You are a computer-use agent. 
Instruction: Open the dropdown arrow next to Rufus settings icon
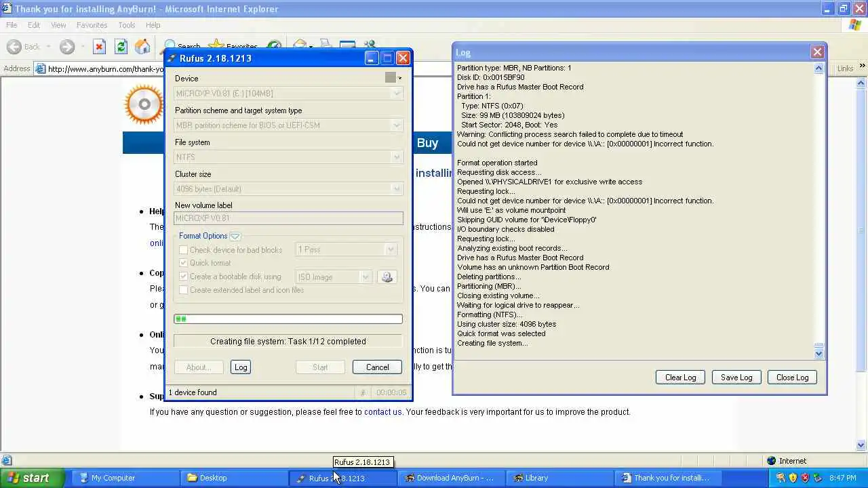pyautogui.click(x=400, y=78)
